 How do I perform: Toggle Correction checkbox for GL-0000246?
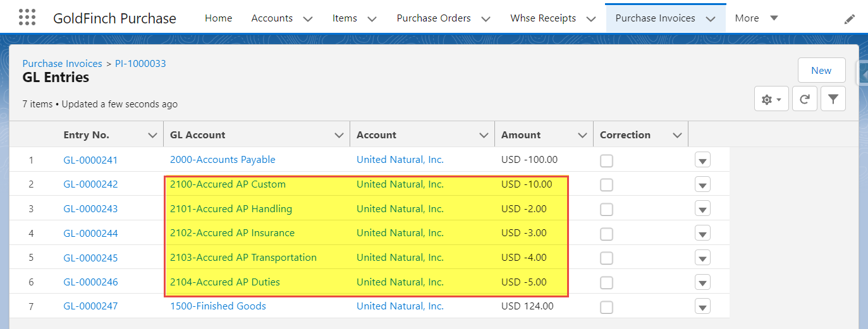click(x=606, y=282)
